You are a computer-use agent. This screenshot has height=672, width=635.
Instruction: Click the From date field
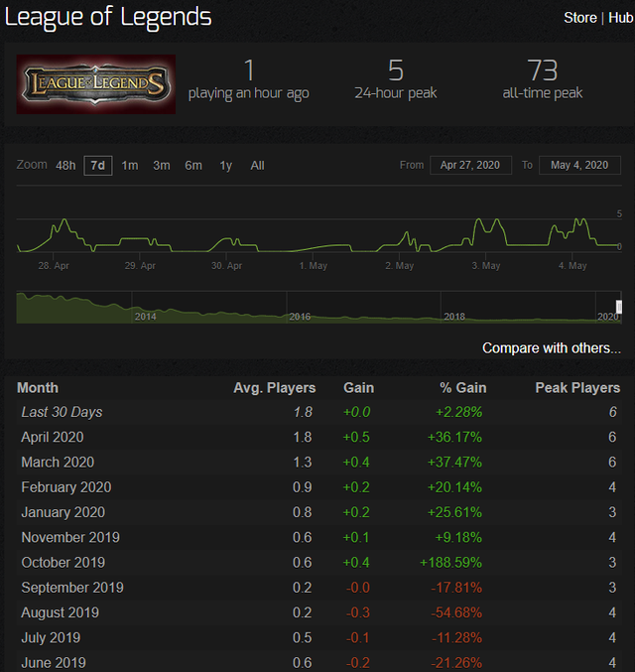pyautogui.click(x=471, y=166)
